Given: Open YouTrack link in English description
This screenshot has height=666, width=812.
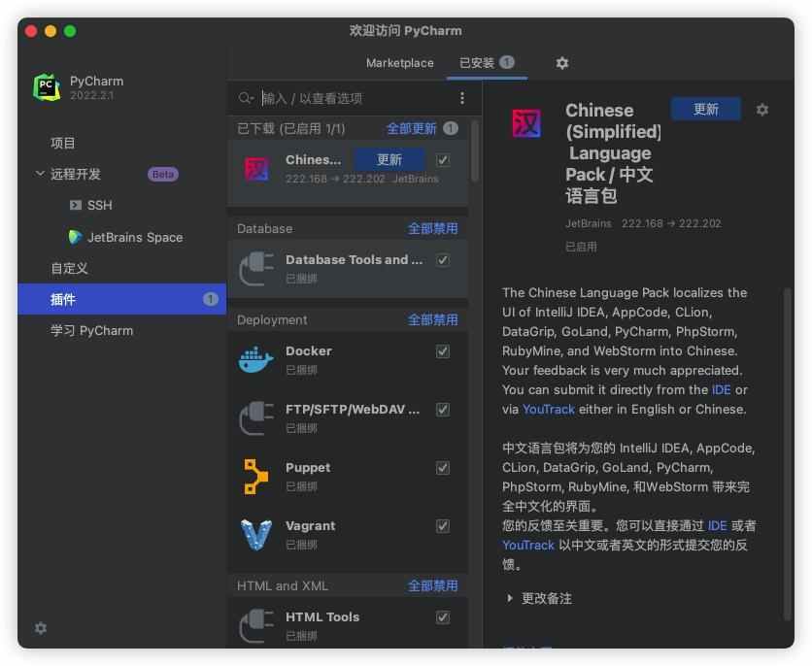Looking at the screenshot, I should 549,410.
